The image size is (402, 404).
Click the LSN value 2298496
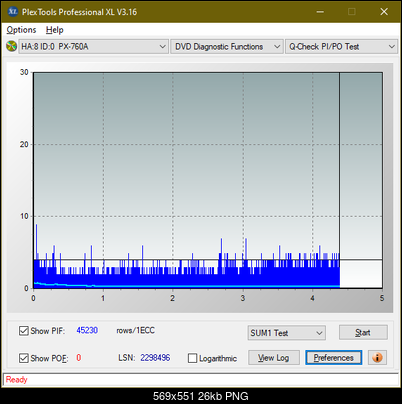tap(155, 358)
